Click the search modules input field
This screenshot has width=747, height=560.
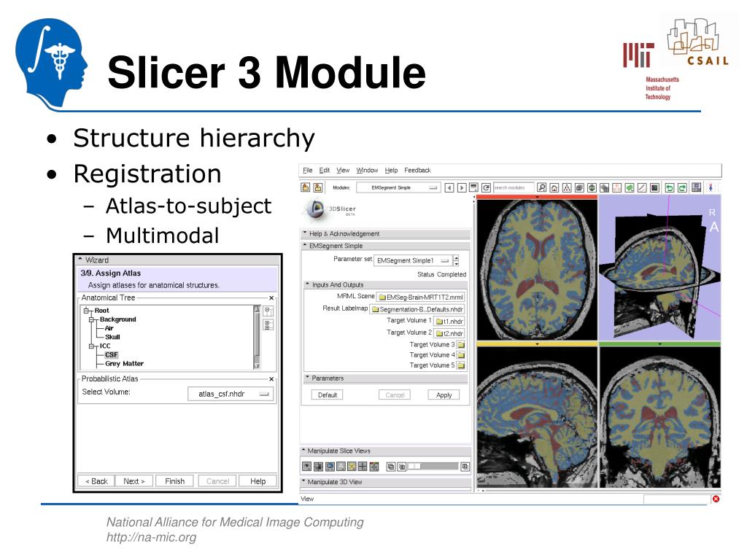[x=513, y=187]
